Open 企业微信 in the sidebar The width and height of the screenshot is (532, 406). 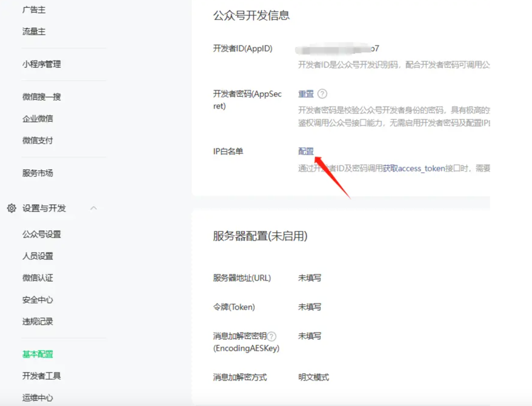[38, 119]
